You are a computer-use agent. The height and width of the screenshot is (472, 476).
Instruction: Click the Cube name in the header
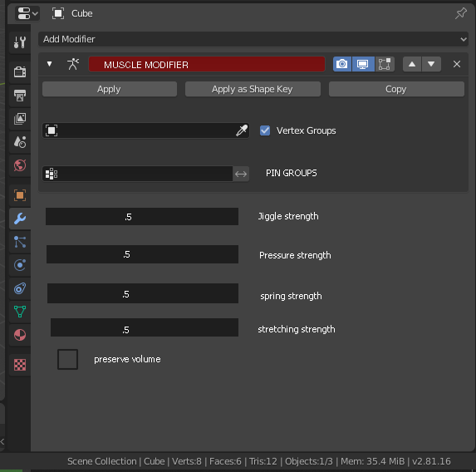(x=82, y=13)
